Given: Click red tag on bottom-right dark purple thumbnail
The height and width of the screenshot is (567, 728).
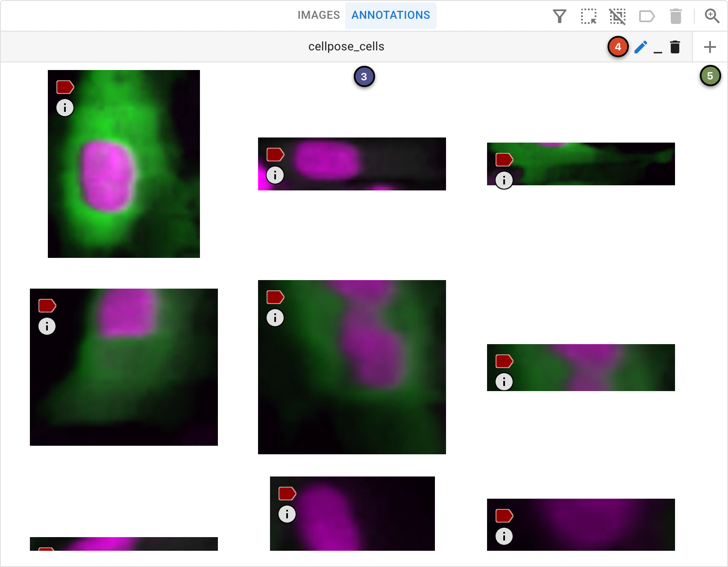Looking at the screenshot, I should 504,516.
